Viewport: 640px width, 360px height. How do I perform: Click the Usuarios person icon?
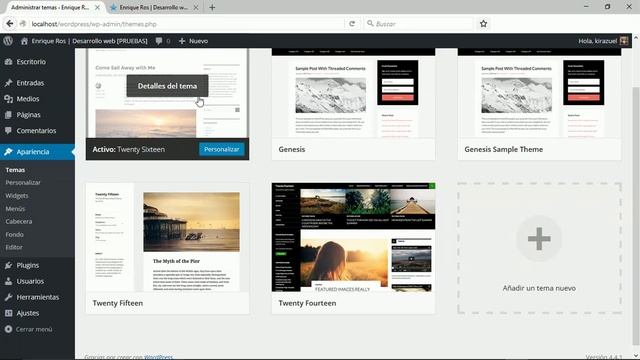coord(8,281)
